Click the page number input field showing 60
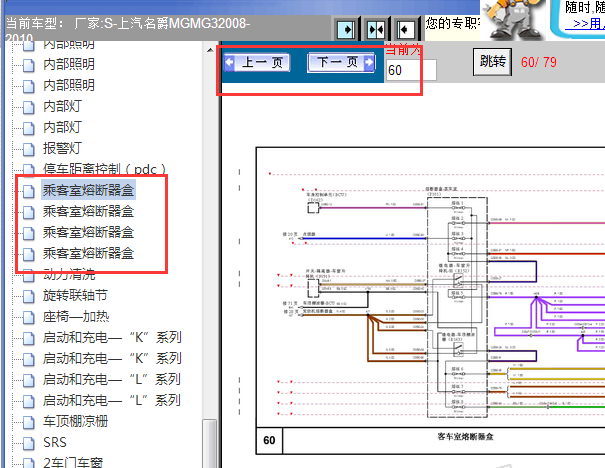The image size is (605, 468). [x=411, y=70]
